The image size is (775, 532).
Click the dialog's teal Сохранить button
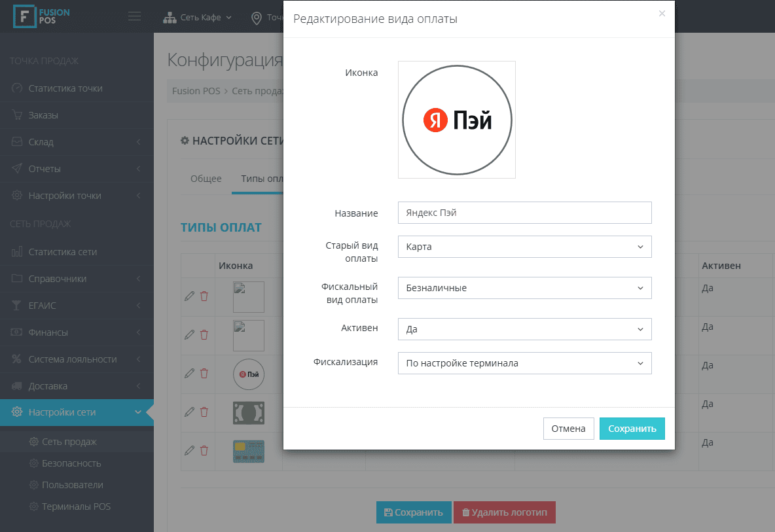click(x=632, y=429)
